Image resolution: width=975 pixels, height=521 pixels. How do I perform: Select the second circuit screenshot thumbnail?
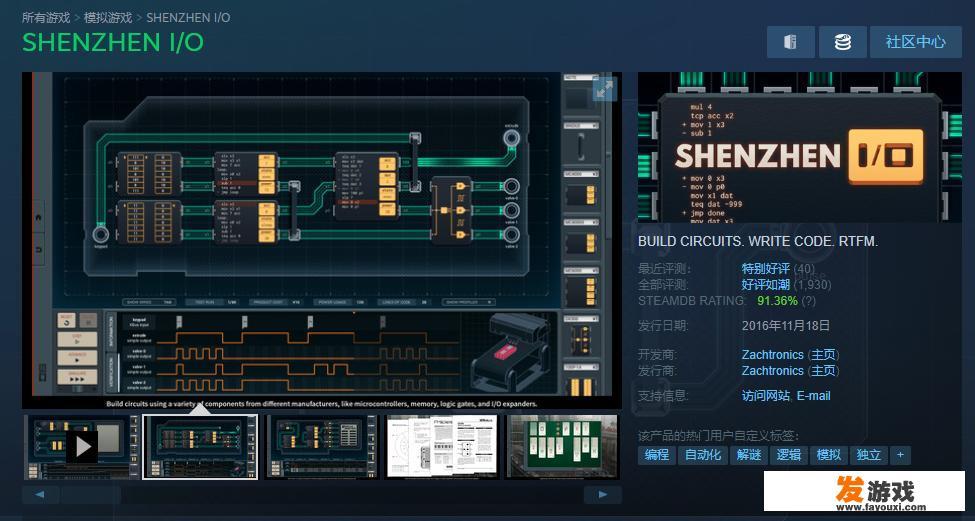tap(200, 446)
